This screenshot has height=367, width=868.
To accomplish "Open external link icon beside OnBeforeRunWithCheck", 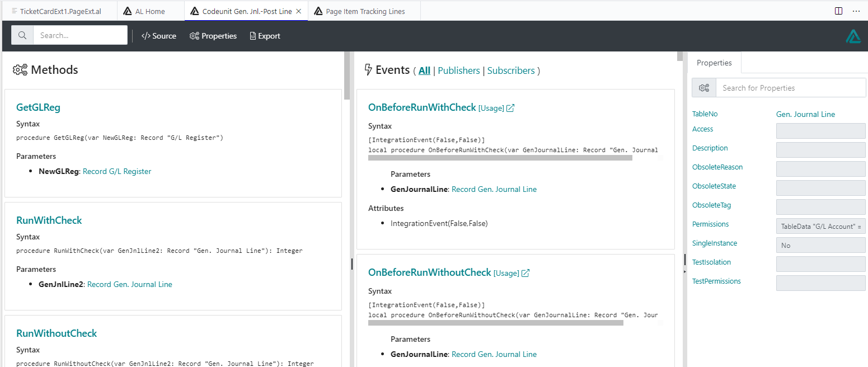I will point(510,108).
